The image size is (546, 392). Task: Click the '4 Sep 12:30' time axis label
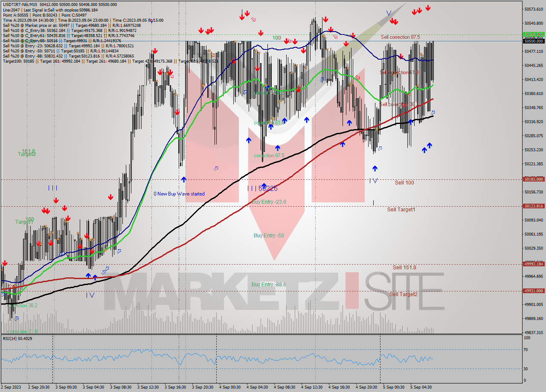(x=312, y=387)
